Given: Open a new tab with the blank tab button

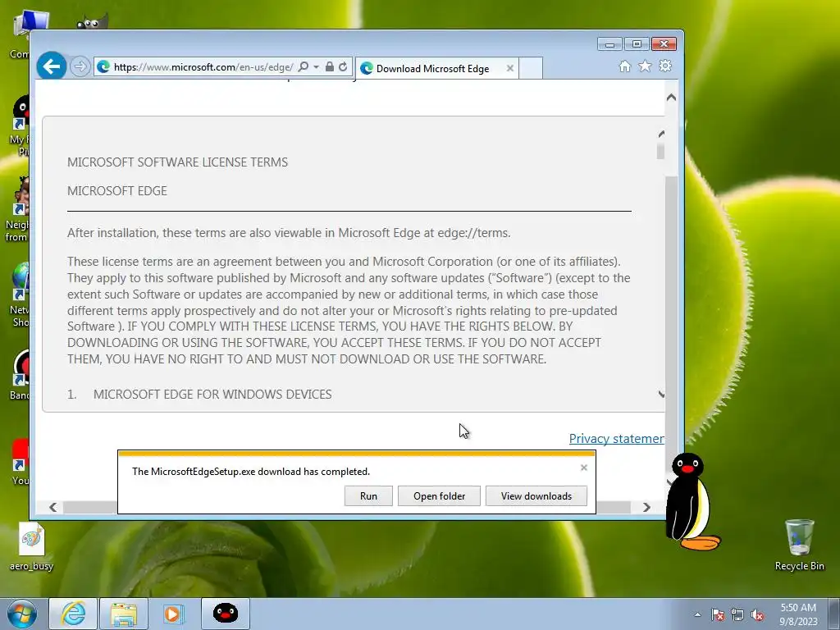Looking at the screenshot, I should [x=531, y=68].
